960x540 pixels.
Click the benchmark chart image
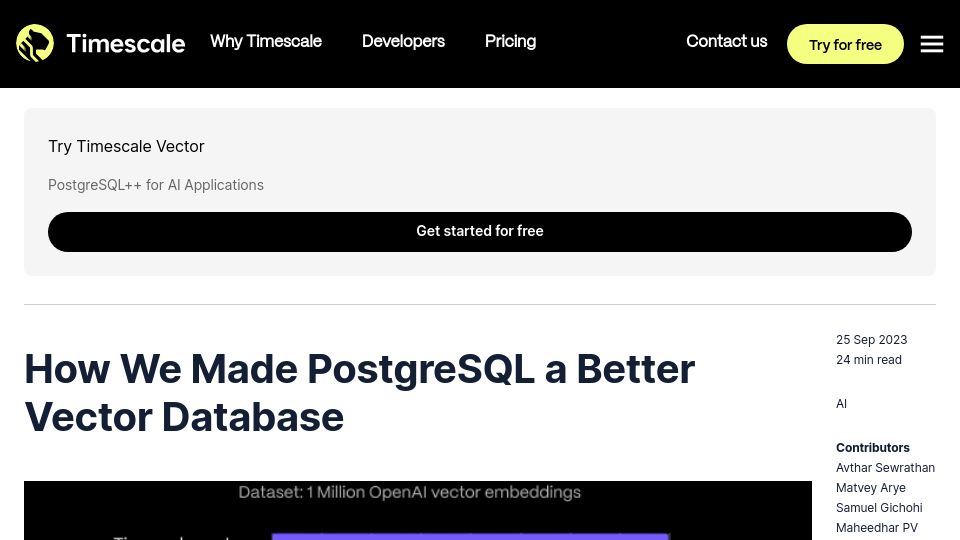pos(418,511)
